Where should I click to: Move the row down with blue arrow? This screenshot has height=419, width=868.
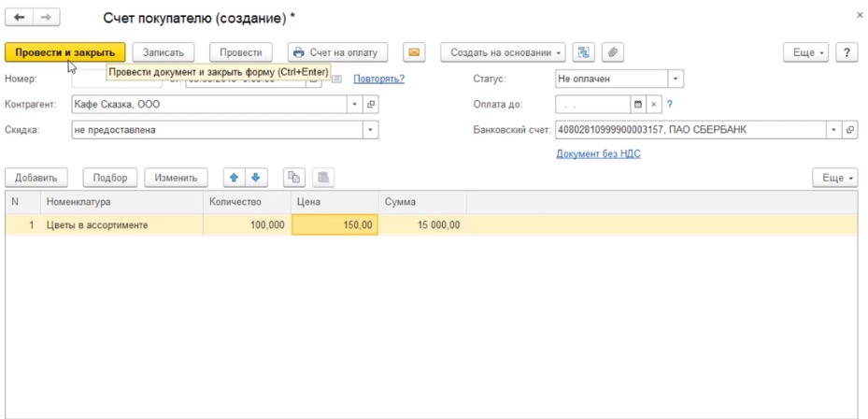255,178
